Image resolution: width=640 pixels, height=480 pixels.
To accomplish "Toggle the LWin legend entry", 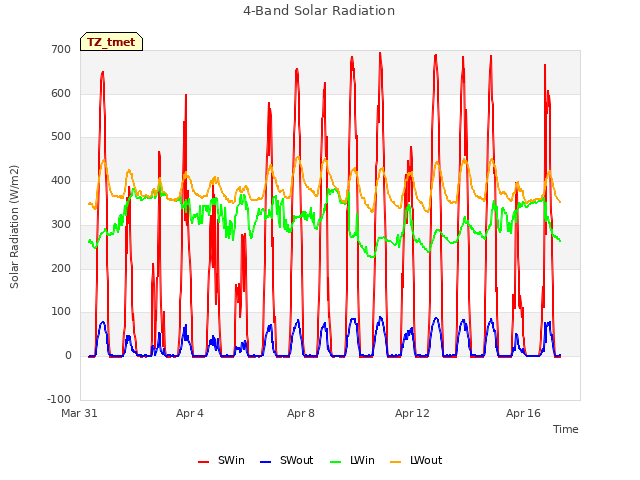I will click(352, 460).
